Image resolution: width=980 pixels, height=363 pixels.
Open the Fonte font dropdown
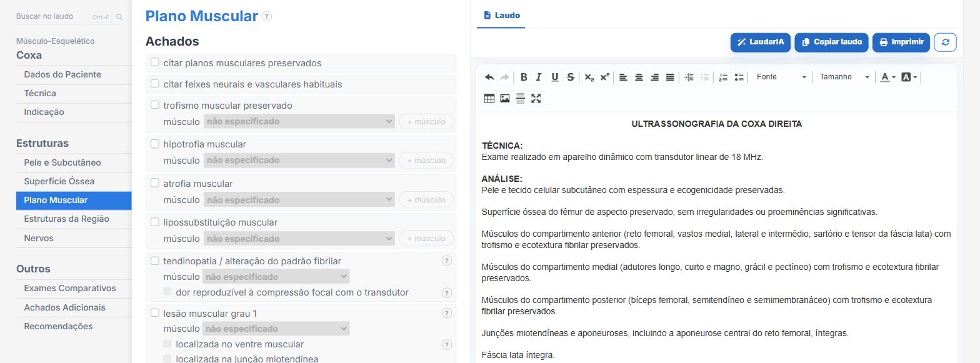click(781, 77)
